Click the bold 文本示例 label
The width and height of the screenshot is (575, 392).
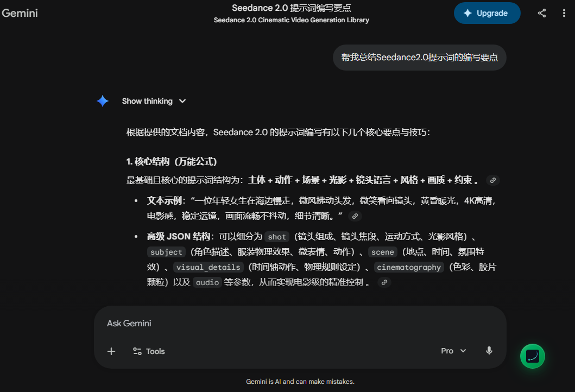click(x=165, y=200)
